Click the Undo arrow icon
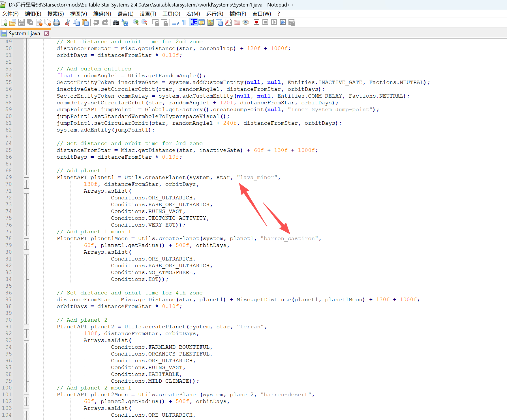507x420 pixels. [96, 23]
